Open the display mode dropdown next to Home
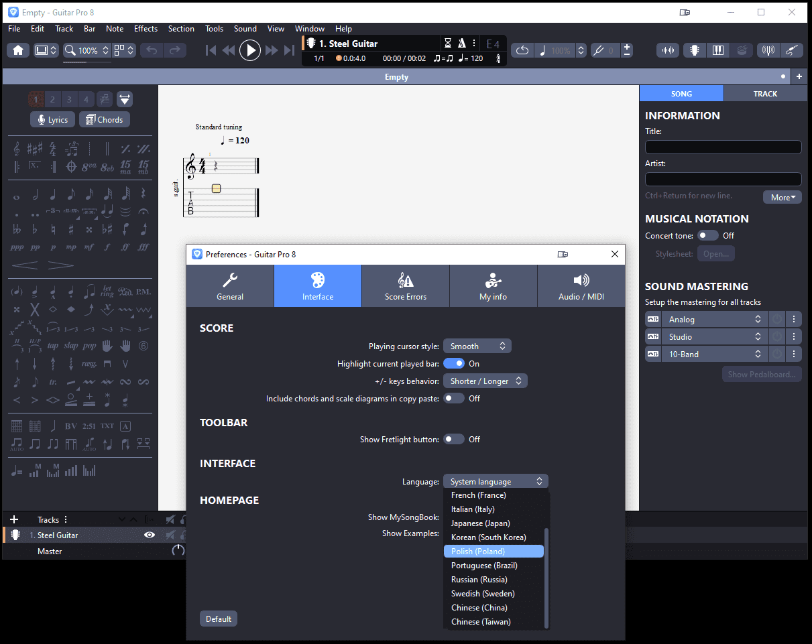 point(46,50)
